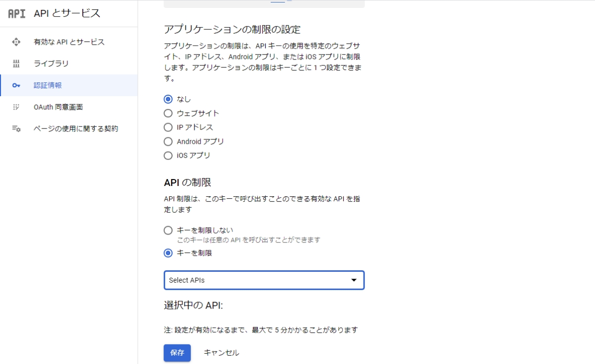
Task: Choose the ウェブサイト restriction option
Action: (168, 113)
